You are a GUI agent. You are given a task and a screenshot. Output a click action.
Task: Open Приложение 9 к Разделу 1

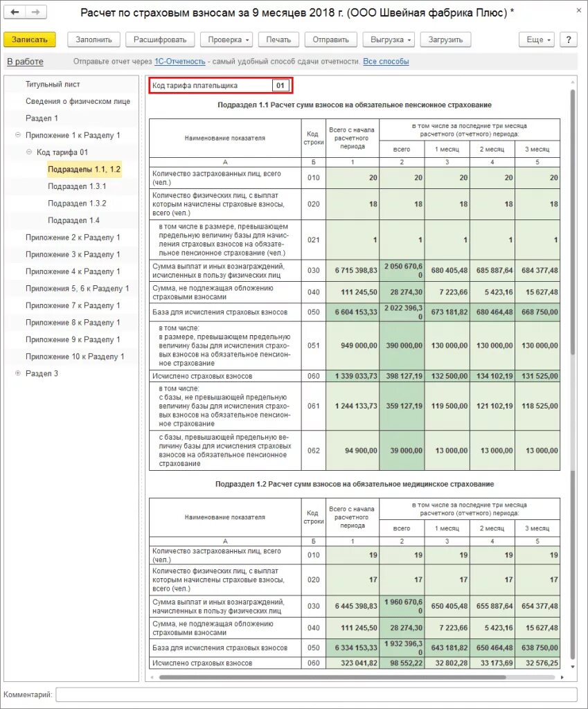(x=73, y=339)
